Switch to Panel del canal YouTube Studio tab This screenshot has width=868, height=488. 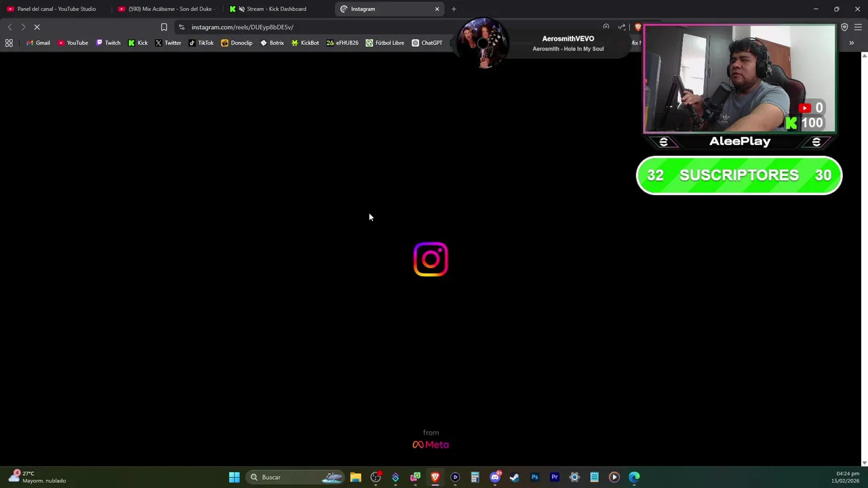(56, 9)
